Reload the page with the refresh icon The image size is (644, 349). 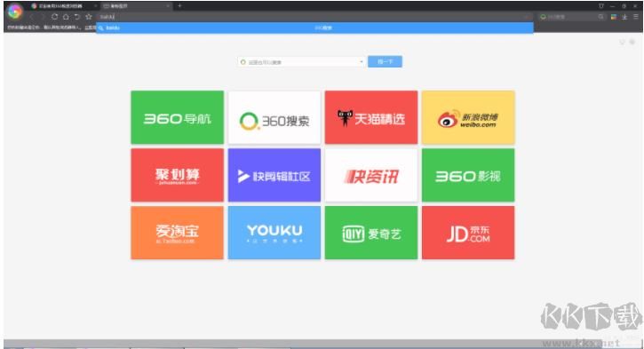(54, 17)
